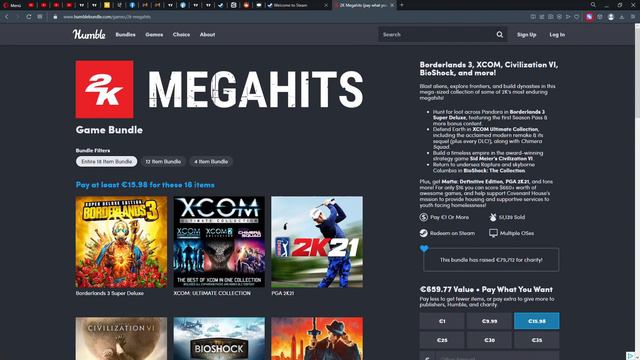This screenshot has width=640, height=360.
Task: Click the ad choices icon at bottom right
Action: click(x=631, y=356)
